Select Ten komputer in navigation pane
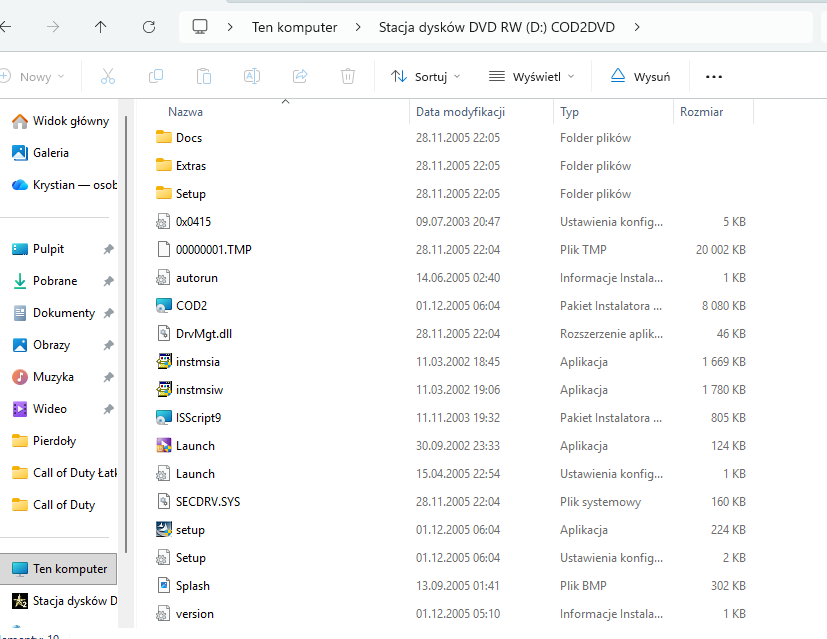827x639 pixels. coord(58,569)
